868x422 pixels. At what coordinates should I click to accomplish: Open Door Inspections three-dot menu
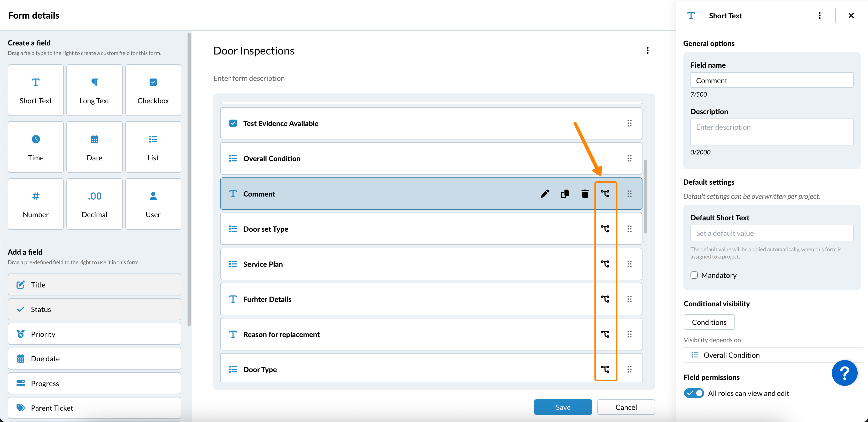pyautogui.click(x=647, y=51)
